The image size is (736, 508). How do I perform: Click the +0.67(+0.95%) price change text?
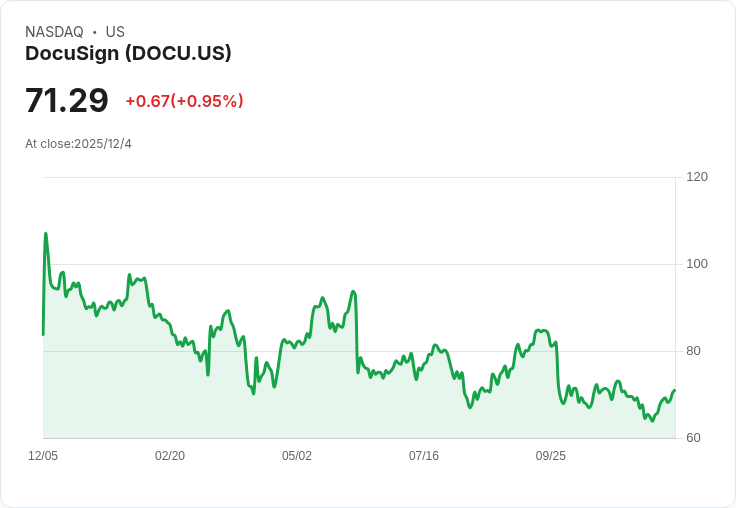pos(184,101)
